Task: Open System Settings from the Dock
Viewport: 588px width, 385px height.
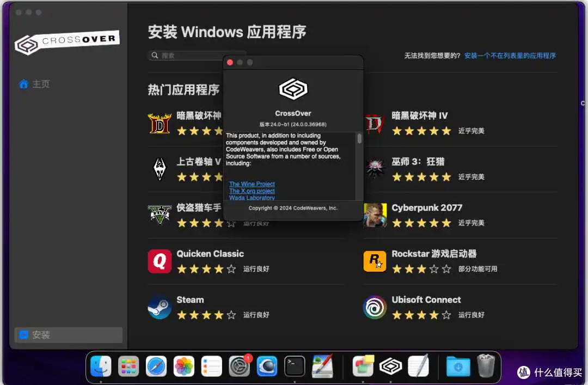Action: coord(239,366)
